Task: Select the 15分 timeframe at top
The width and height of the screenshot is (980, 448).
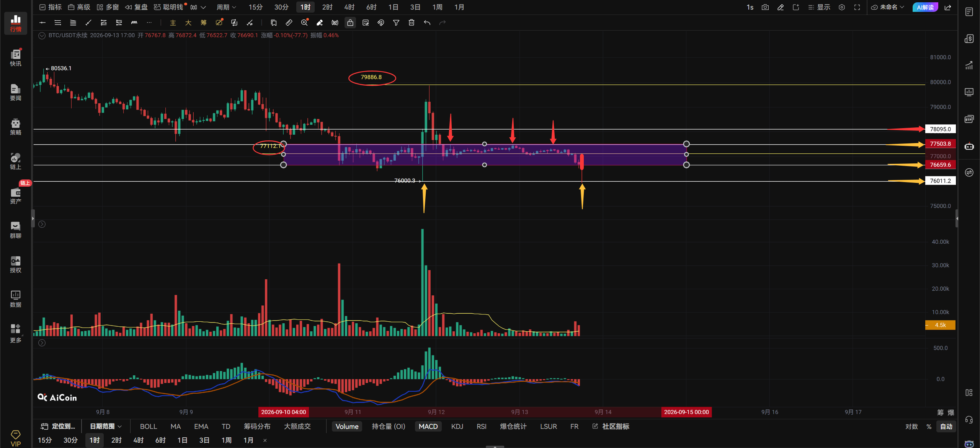Action: point(255,7)
